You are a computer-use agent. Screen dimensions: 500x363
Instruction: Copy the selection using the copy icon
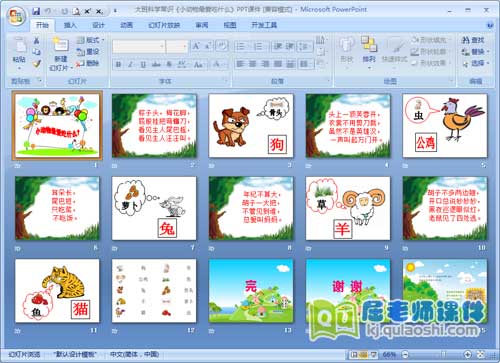[x=36, y=52]
